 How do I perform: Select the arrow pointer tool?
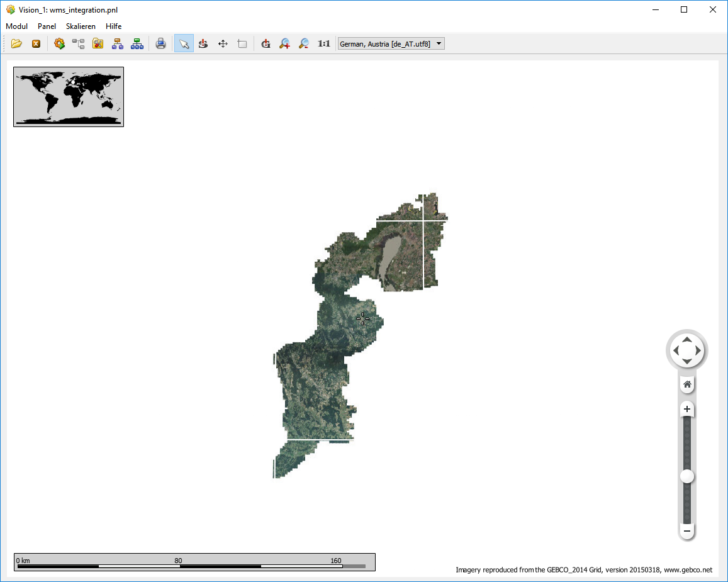[x=184, y=43]
